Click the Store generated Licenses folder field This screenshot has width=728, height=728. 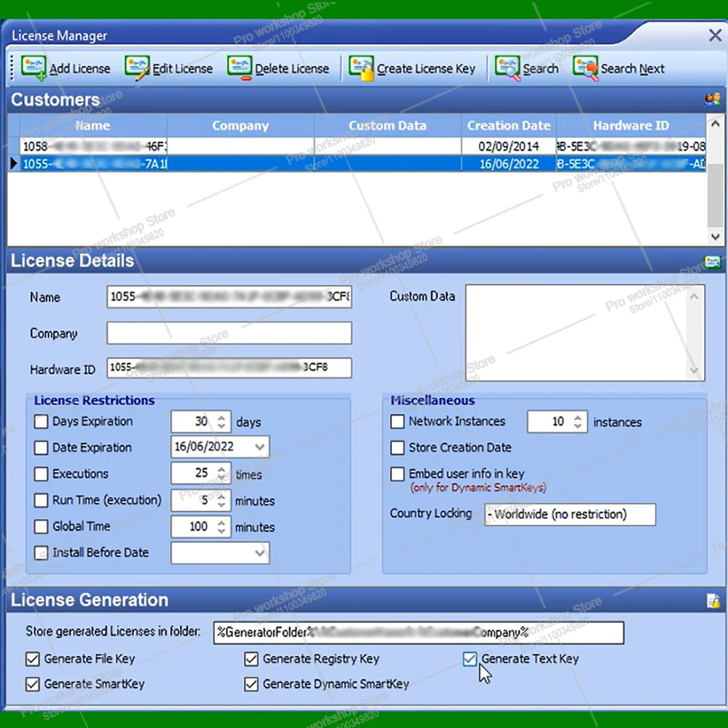pos(419,633)
